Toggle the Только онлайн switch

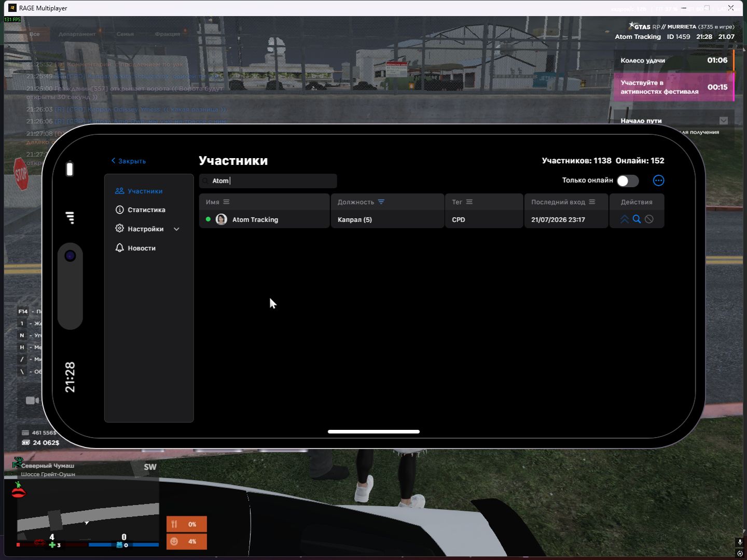pyautogui.click(x=628, y=180)
